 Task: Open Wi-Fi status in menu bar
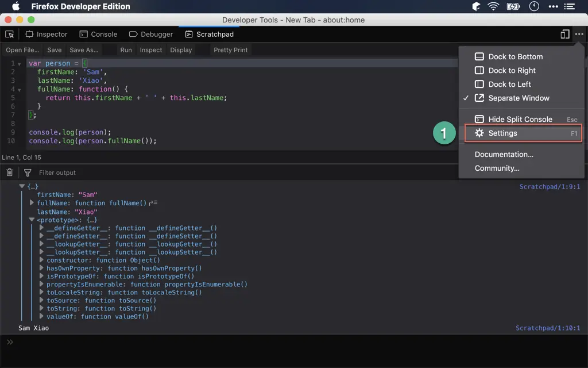pos(493,7)
